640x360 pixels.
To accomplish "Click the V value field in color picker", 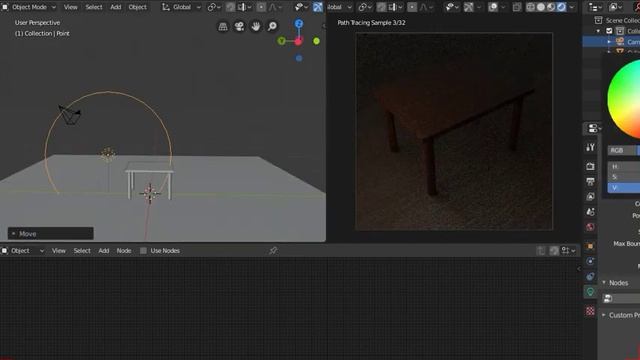I will 624,188.
